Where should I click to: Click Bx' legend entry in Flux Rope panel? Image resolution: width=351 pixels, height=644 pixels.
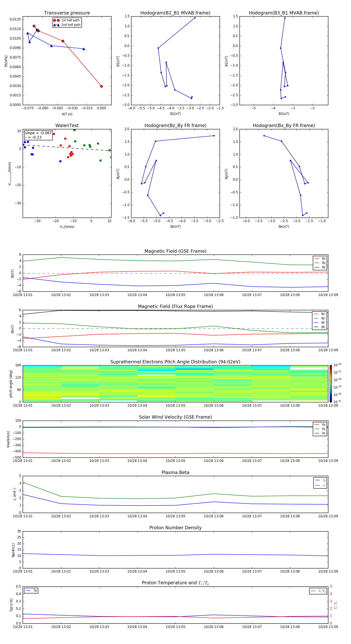coord(320,314)
